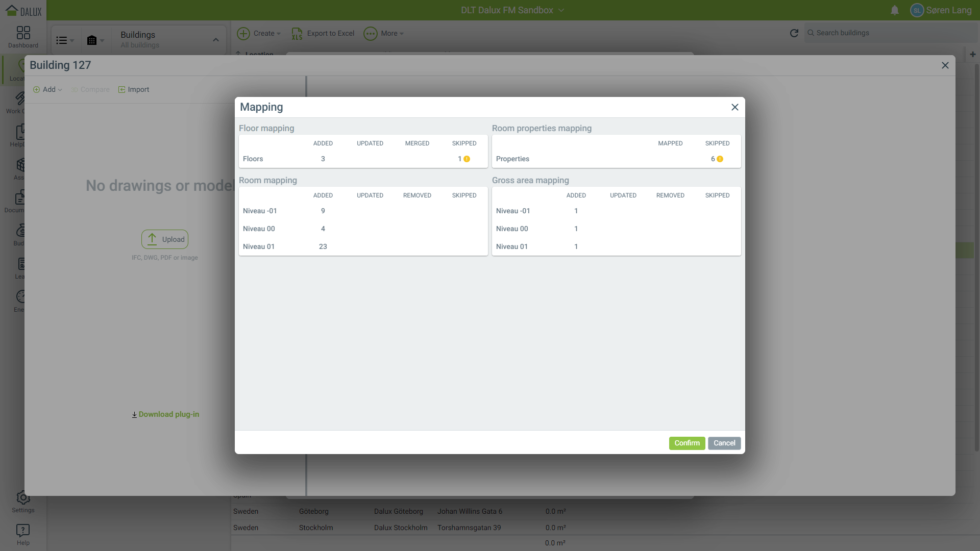Click the yellow warning icon next to skipped floors
The height and width of the screenshot is (551, 980).
(x=467, y=159)
